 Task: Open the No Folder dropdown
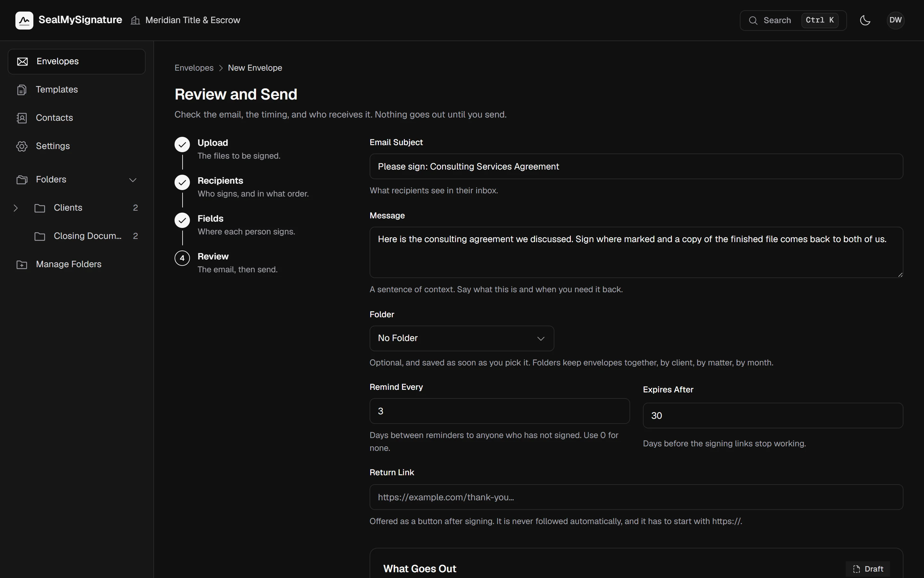click(462, 338)
